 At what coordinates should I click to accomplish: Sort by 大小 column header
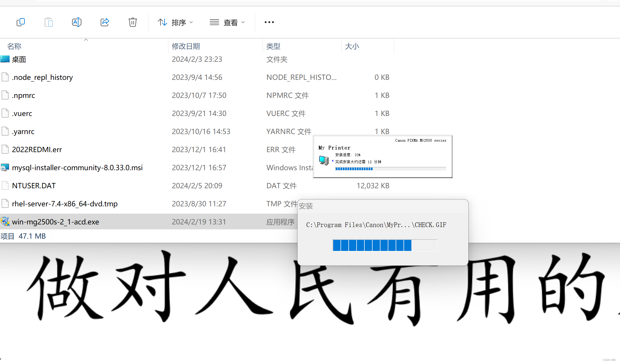[x=352, y=46]
